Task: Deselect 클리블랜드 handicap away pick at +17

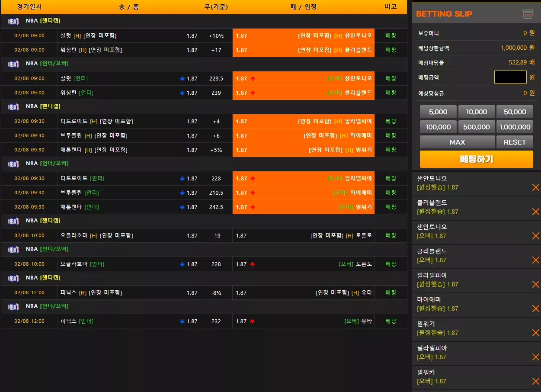Action: tap(304, 50)
